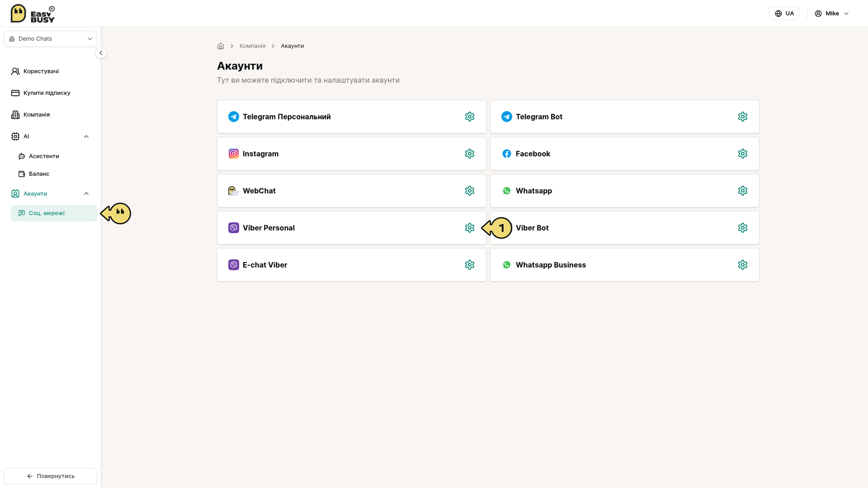The width and height of the screenshot is (868, 488).
Task: Open Whatsapp settings gear
Action: point(743,191)
